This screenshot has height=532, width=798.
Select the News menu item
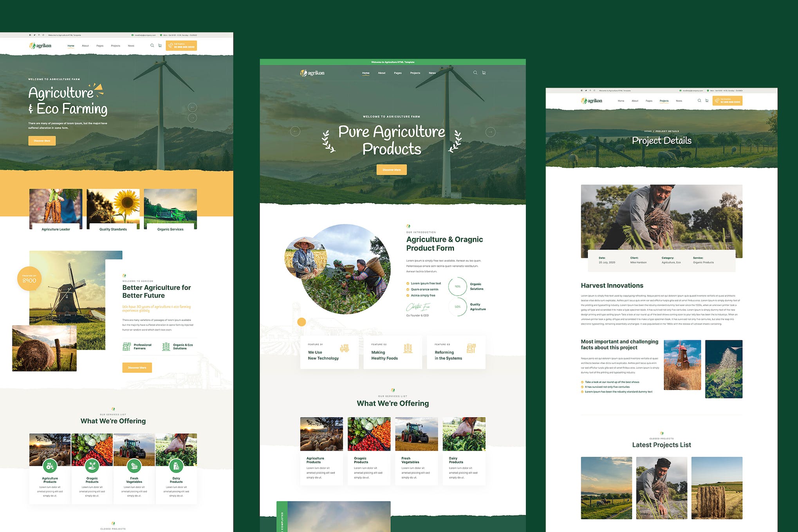tap(432, 73)
